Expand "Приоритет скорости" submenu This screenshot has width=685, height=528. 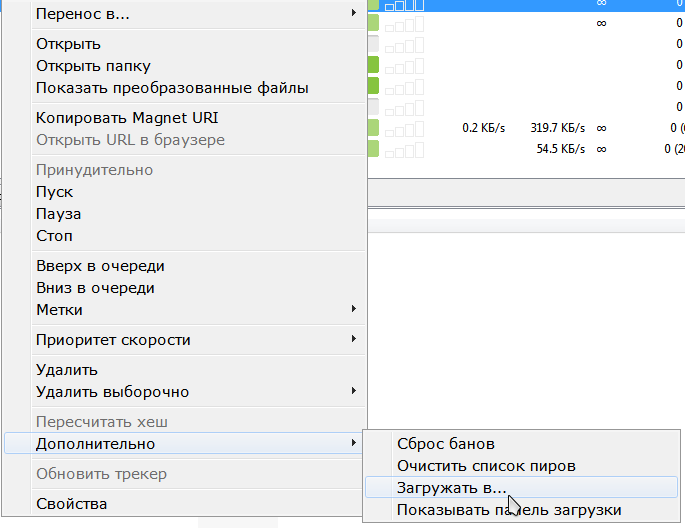(x=113, y=340)
